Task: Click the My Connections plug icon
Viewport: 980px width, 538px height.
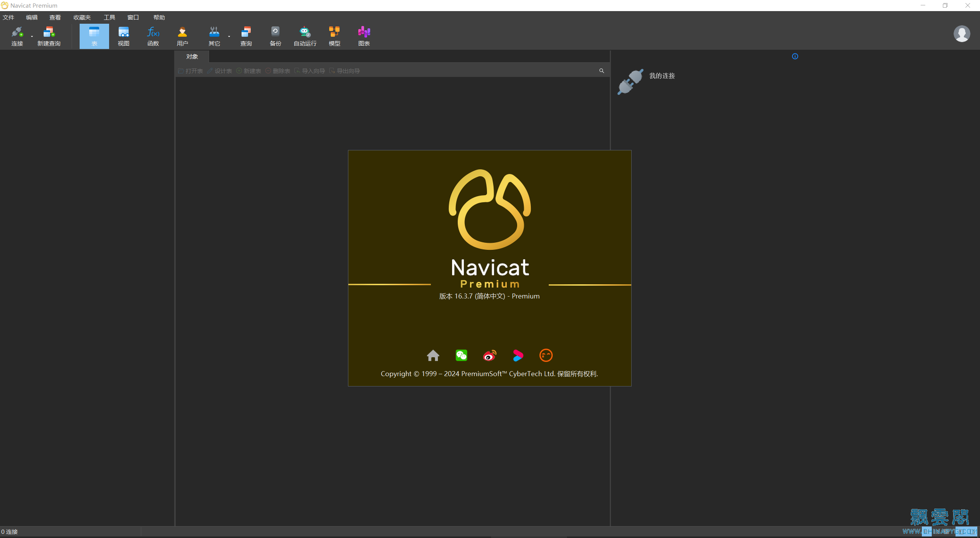Action: click(x=630, y=82)
